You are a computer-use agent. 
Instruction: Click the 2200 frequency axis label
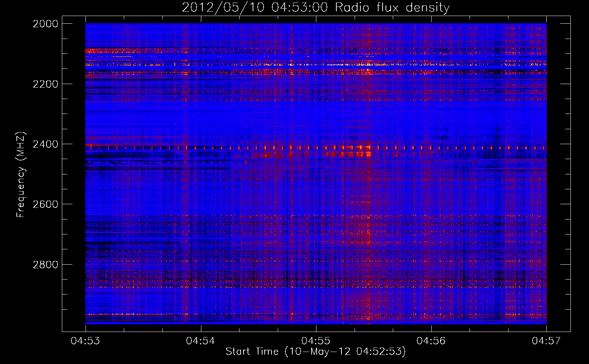click(46, 84)
